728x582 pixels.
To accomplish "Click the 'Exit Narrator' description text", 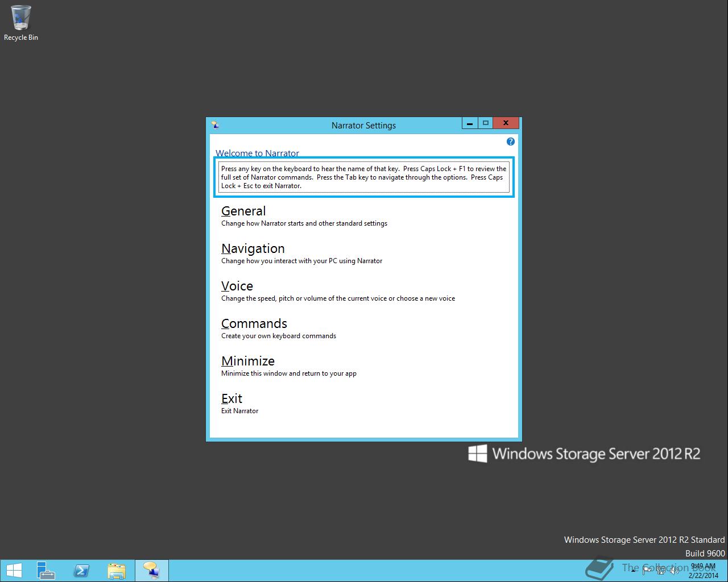I will tap(239, 411).
